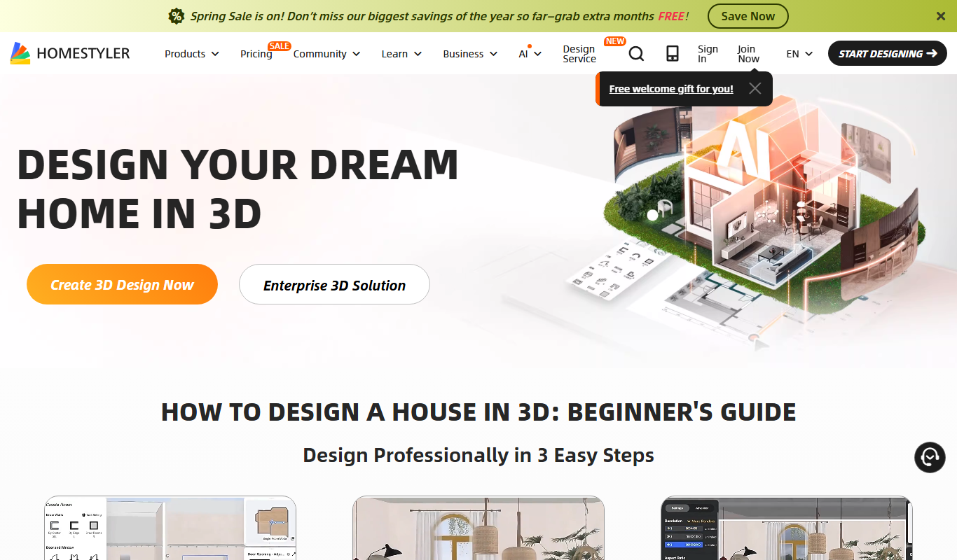This screenshot has width=957, height=560.
Task: Open the EN language selector
Action: tap(799, 54)
